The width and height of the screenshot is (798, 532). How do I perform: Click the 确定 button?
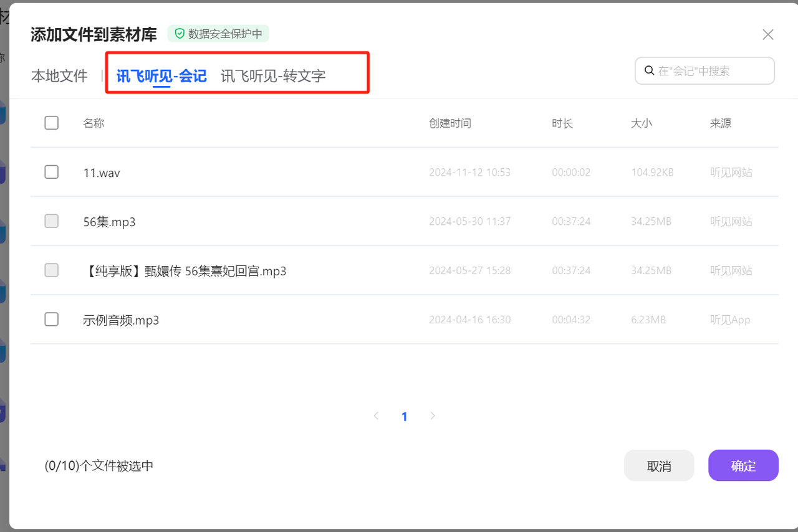click(x=743, y=465)
